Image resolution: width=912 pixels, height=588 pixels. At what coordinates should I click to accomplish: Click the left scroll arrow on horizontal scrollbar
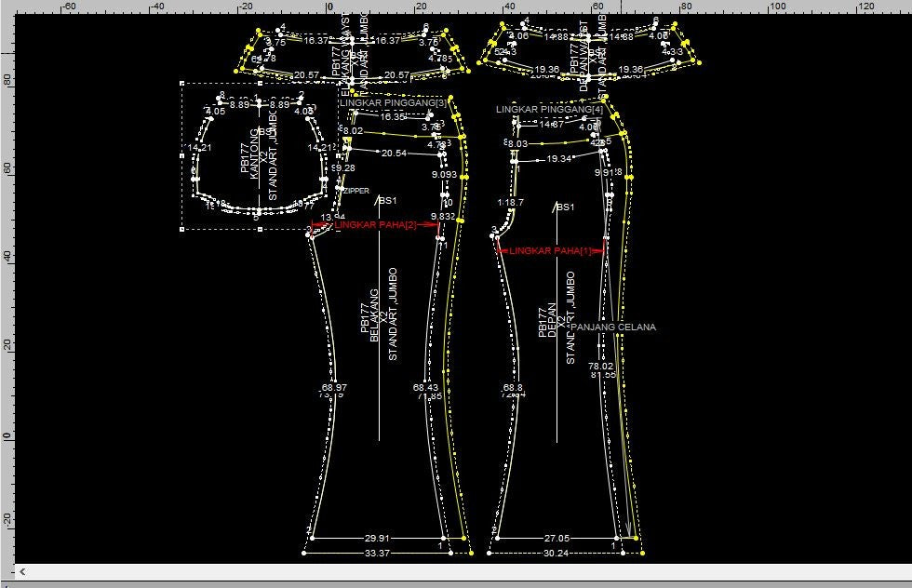(x=22, y=572)
